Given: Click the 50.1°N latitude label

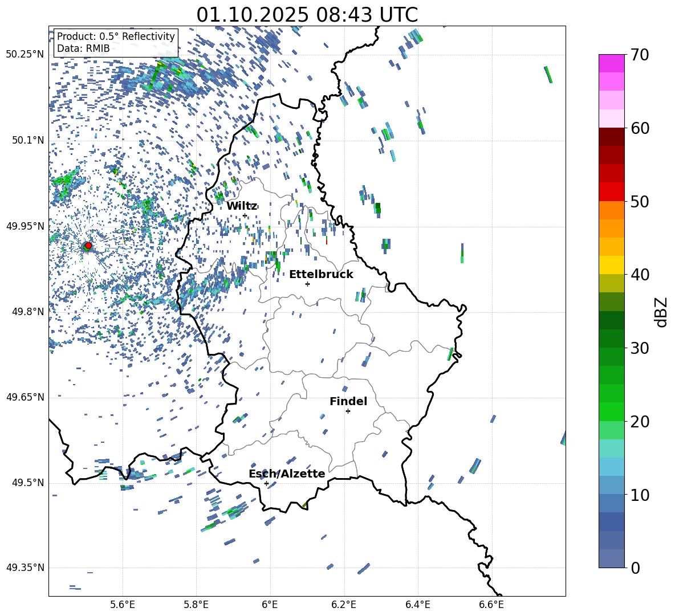Looking at the screenshot, I should coord(28,140).
